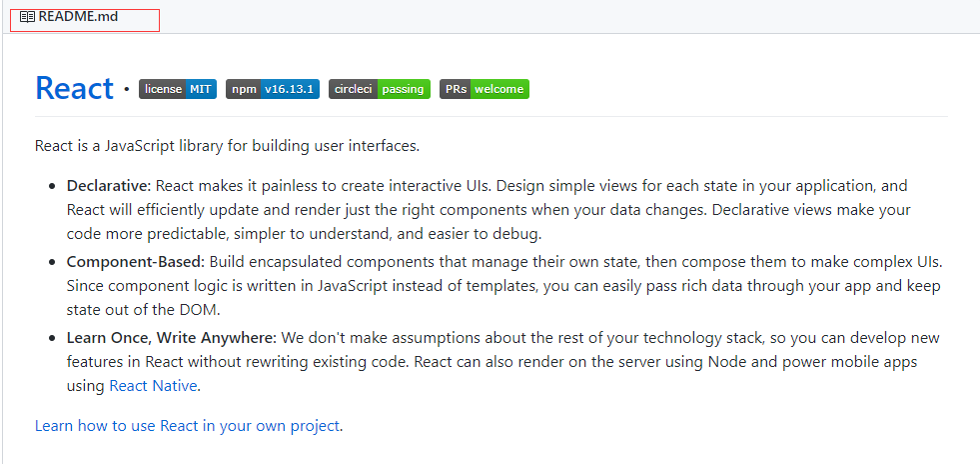The height and width of the screenshot is (464, 980).
Task: Open the React heading link
Action: 74,88
